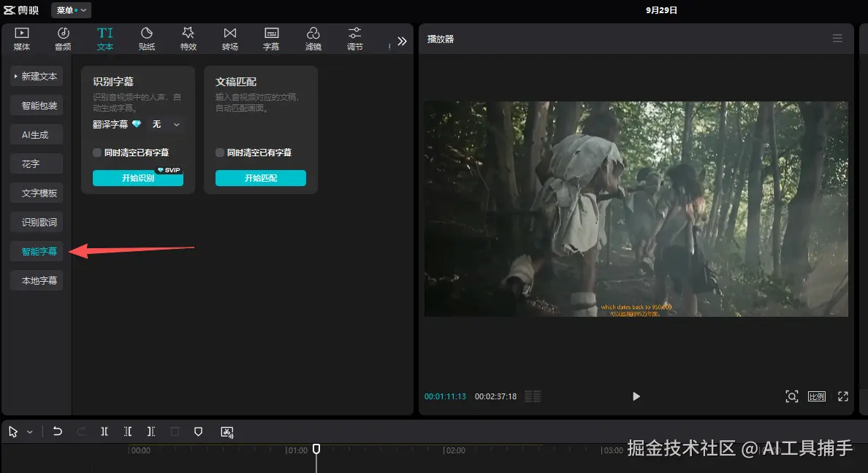
Task: Click the 识别字幕 card heading
Action: [113, 81]
